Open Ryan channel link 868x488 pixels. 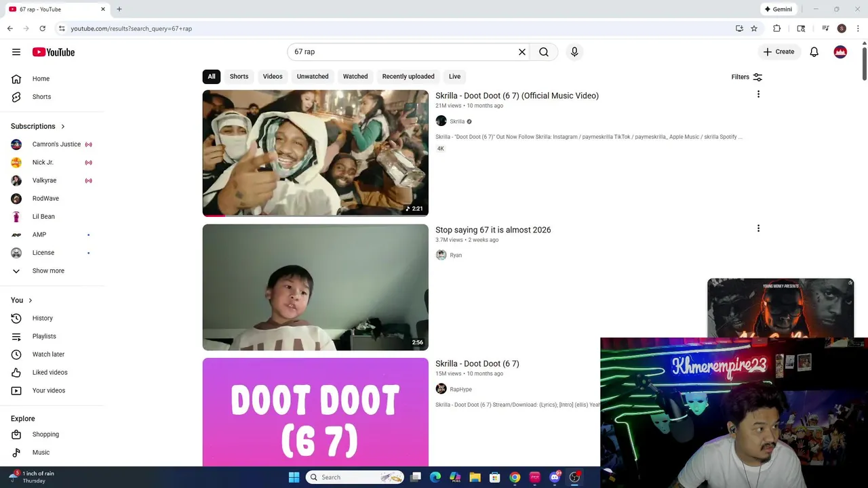point(456,256)
